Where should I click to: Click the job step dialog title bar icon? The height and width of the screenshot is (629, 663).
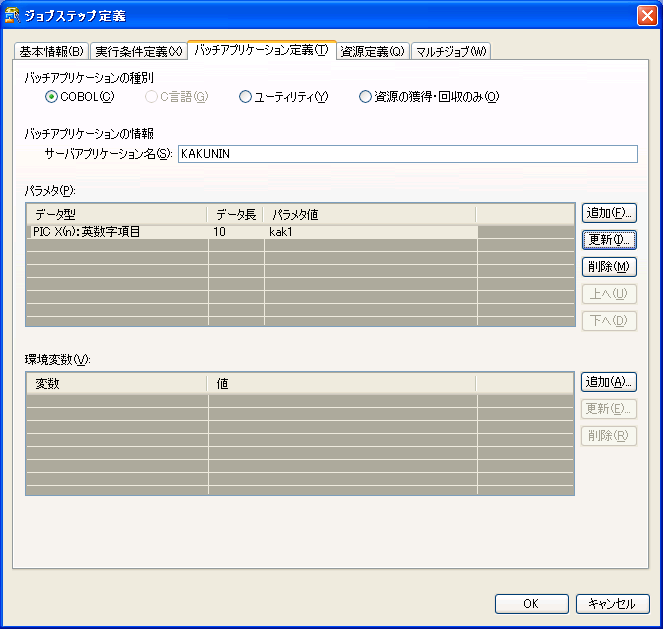click(x=12, y=16)
